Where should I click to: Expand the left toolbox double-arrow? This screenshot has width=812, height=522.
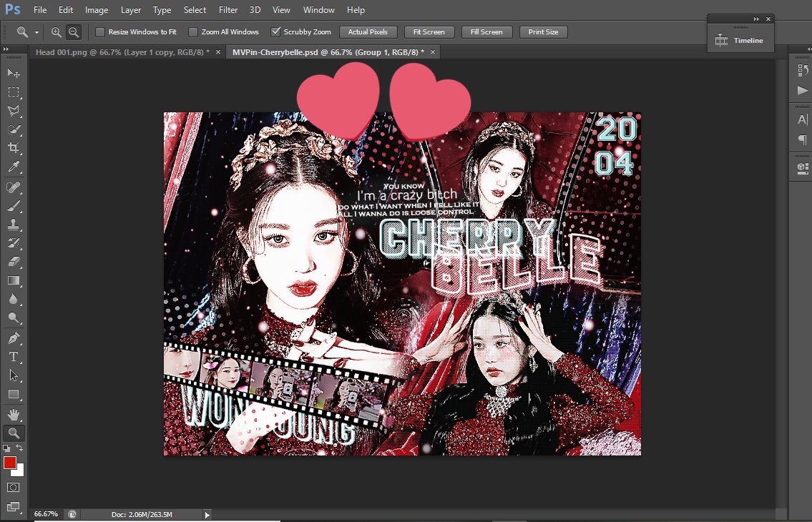pos(6,49)
